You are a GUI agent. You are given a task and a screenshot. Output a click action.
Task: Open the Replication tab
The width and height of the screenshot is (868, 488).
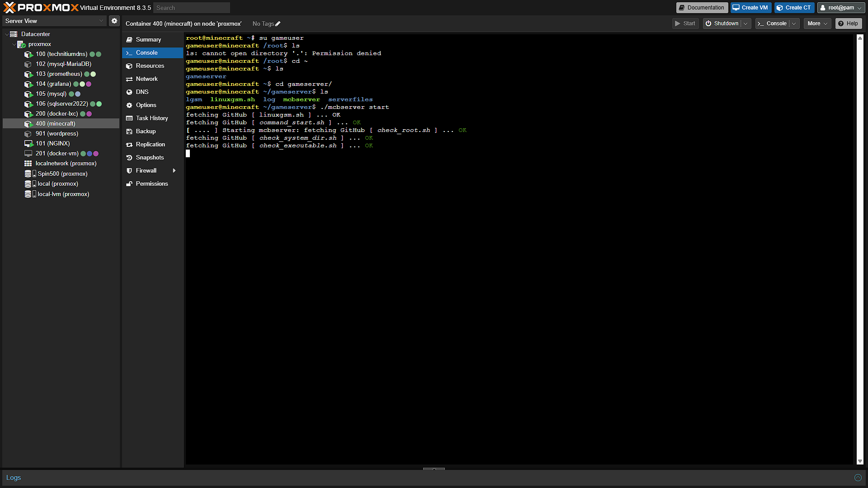click(152, 145)
